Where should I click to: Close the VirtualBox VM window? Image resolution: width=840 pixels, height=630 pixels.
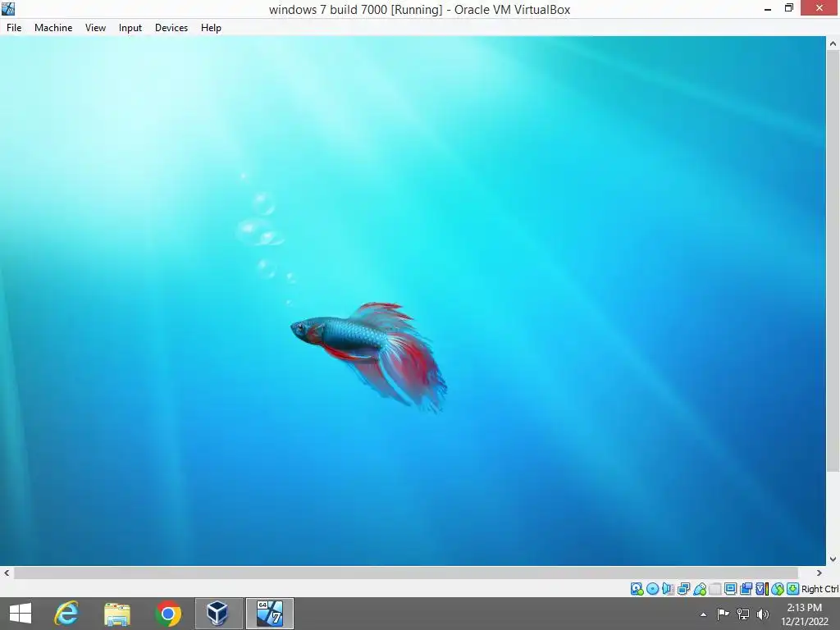coord(819,8)
